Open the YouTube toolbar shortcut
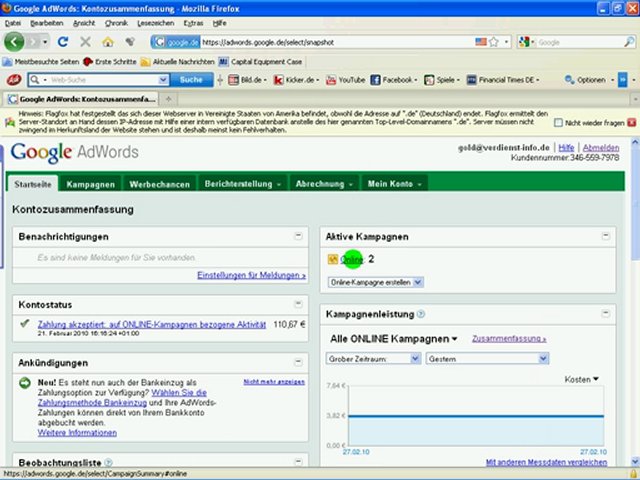Image resolution: width=640 pixels, height=480 pixels. 345,79
